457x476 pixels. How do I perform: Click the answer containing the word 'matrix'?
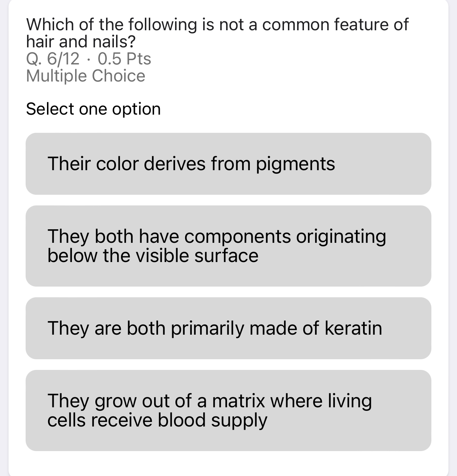228,409
